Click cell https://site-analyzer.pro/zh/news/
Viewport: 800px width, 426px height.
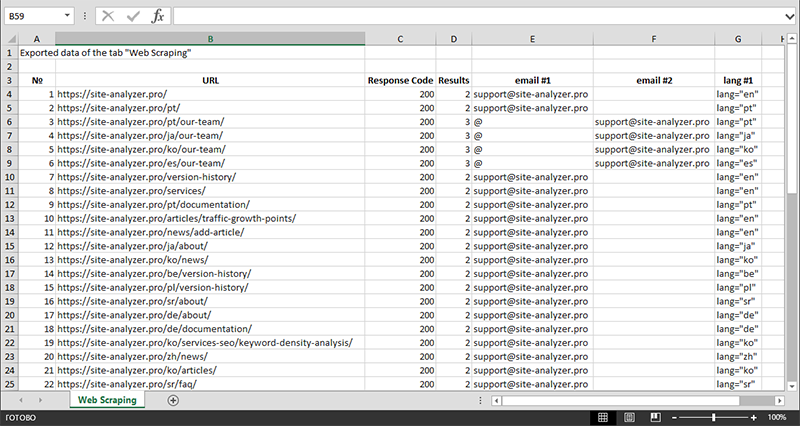210,357
